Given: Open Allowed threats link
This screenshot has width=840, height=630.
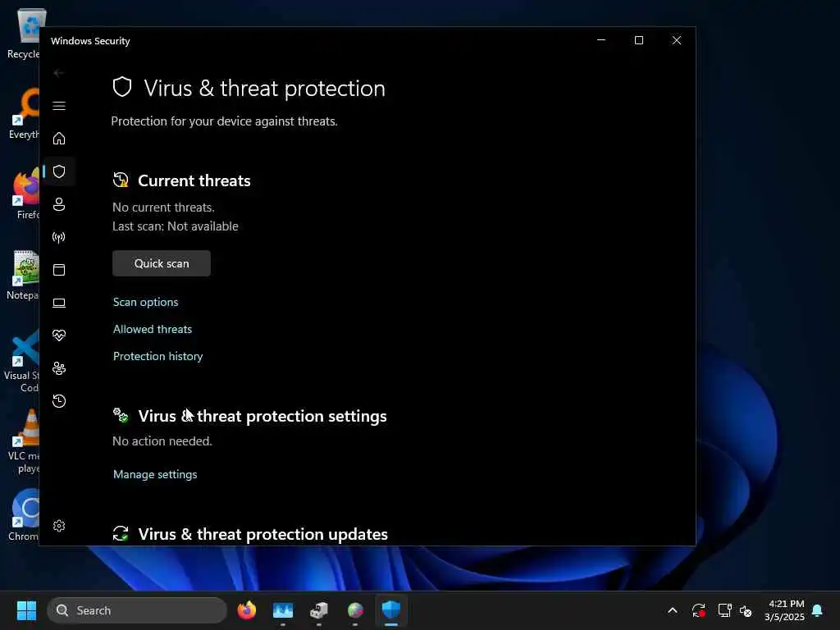Looking at the screenshot, I should tap(152, 330).
